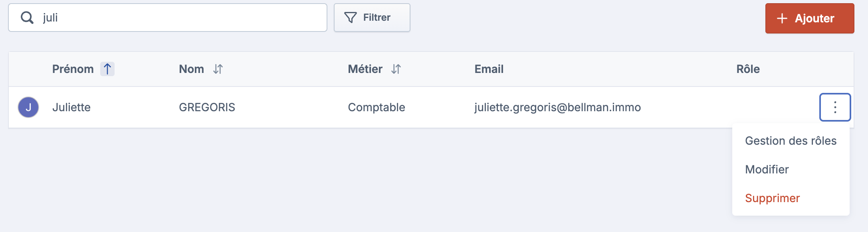868x232 pixels.
Task: Sort by Métier using its sort arrows
Action: click(x=396, y=69)
